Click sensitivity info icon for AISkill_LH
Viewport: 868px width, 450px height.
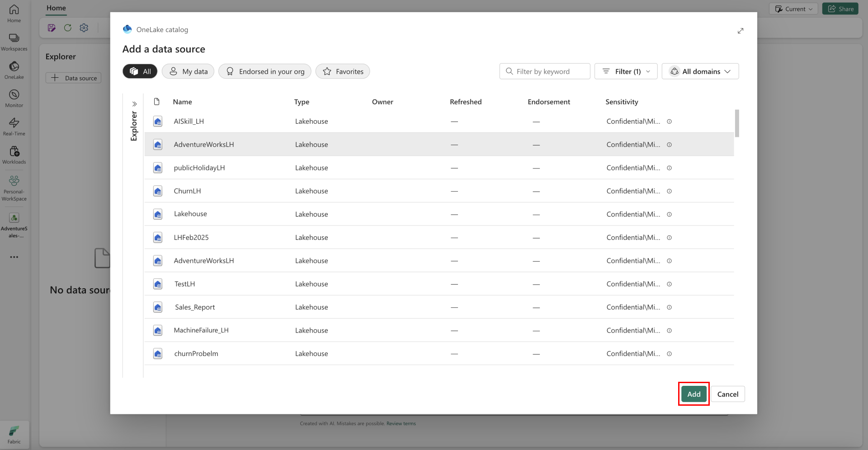coord(670,122)
